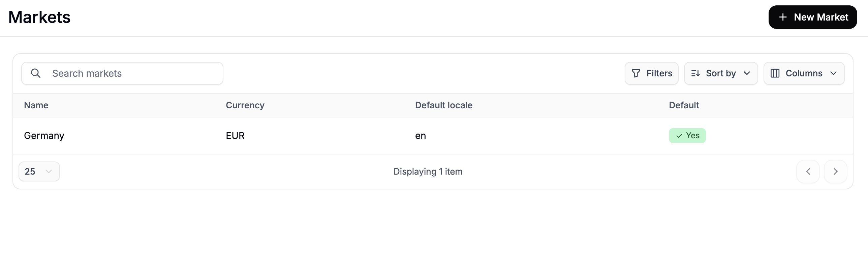Image resolution: width=868 pixels, height=253 pixels.
Task: Click the magnifying glass search icon
Action: click(36, 73)
